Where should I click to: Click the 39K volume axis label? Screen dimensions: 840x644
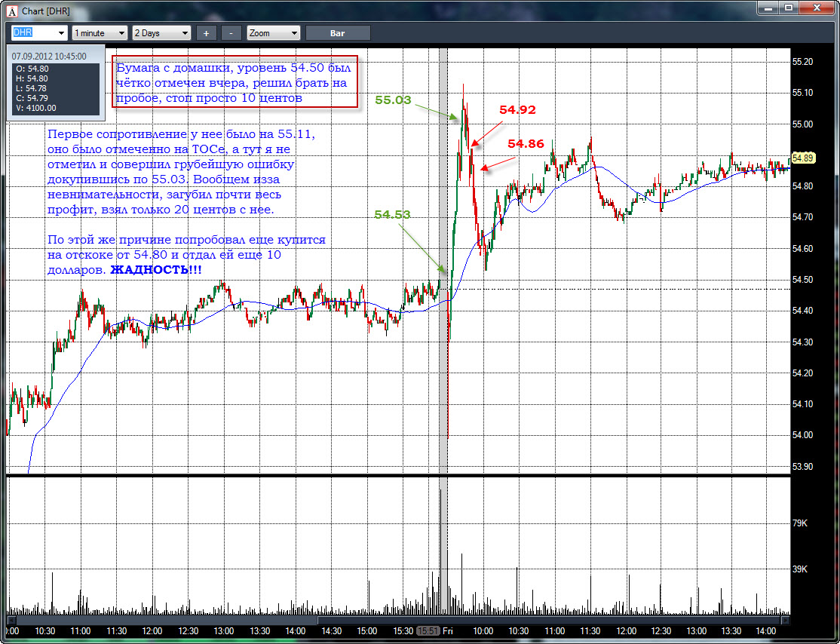[800, 569]
